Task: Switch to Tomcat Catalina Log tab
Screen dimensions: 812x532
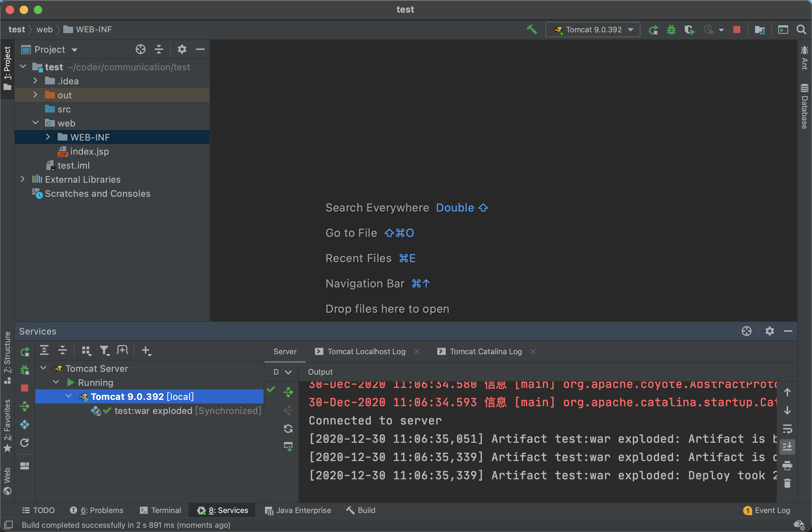Action: pos(485,351)
